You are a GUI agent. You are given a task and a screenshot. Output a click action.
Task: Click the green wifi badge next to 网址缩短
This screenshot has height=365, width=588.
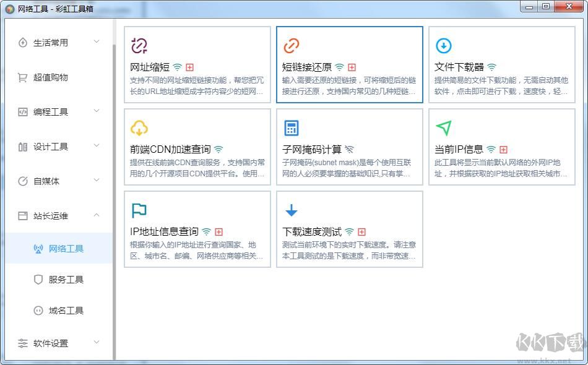pos(176,66)
